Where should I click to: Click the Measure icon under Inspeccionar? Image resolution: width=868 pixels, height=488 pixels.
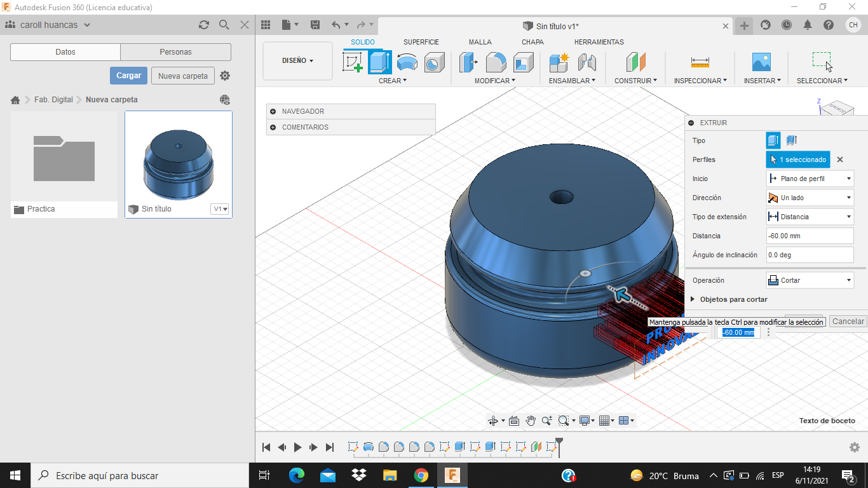point(700,62)
